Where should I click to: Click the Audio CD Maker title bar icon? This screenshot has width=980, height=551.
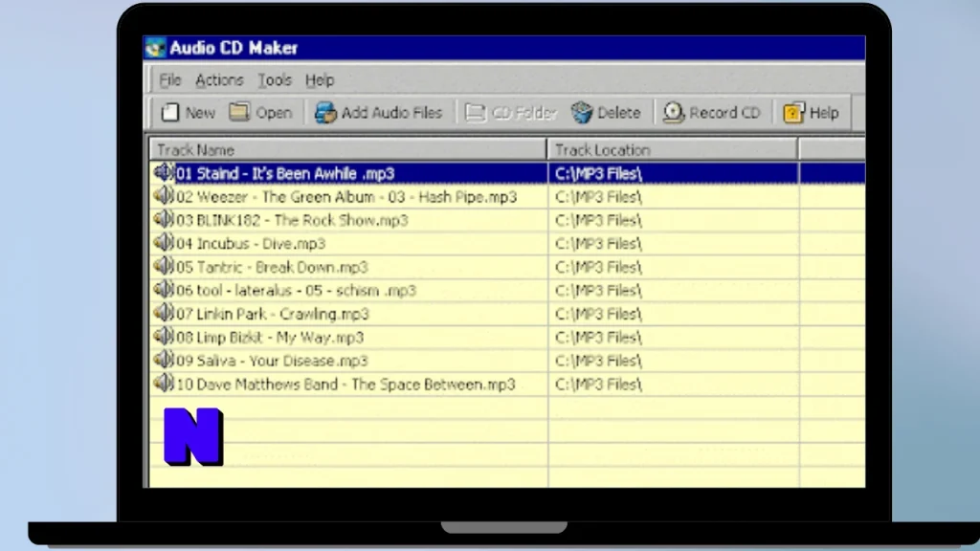pos(155,48)
